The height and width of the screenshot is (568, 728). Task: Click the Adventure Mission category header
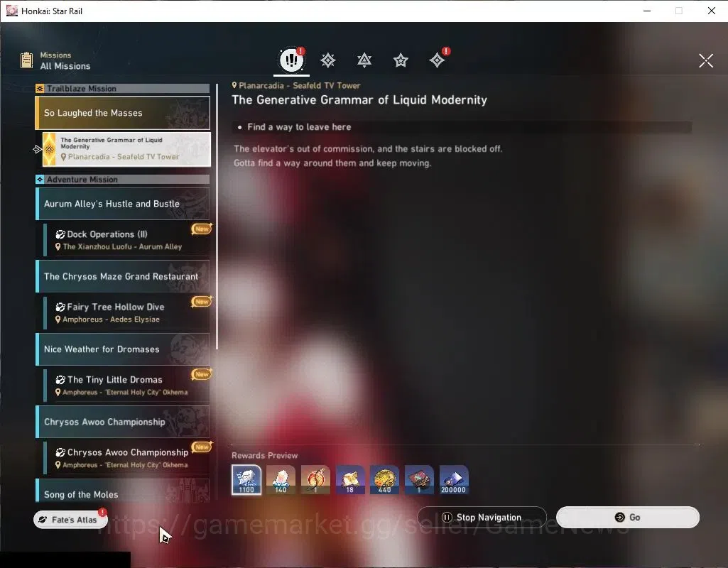click(x=123, y=179)
